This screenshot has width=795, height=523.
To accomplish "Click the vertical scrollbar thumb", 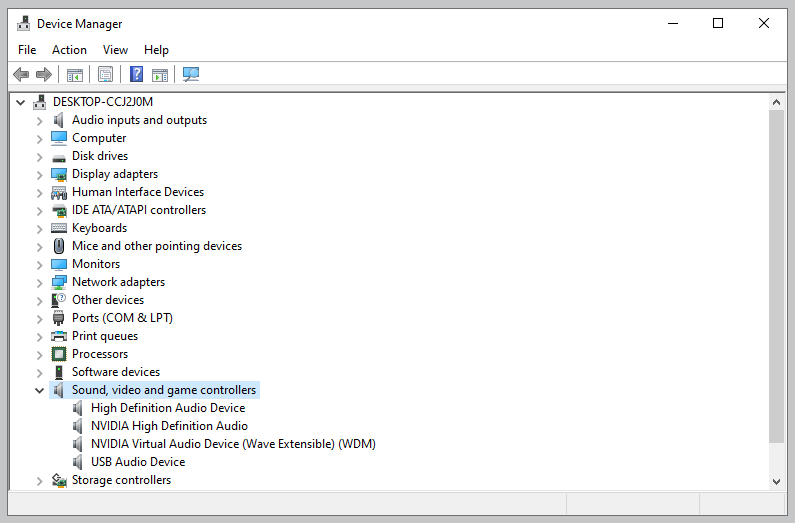I will coord(776,277).
